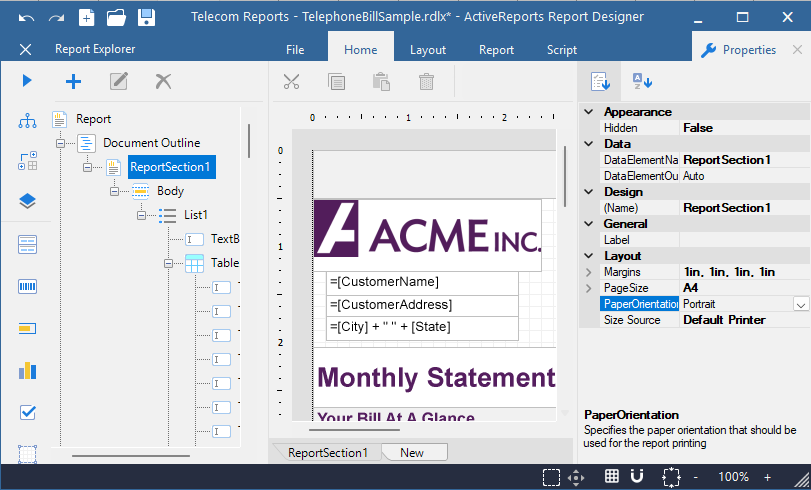Zoom in with the plus button
Screen dimensions: 811x490
(768, 477)
